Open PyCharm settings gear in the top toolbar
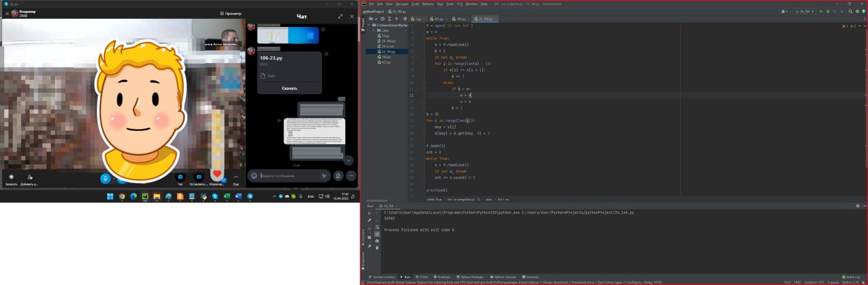Viewport: 868px width, 285px height. (858, 12)
